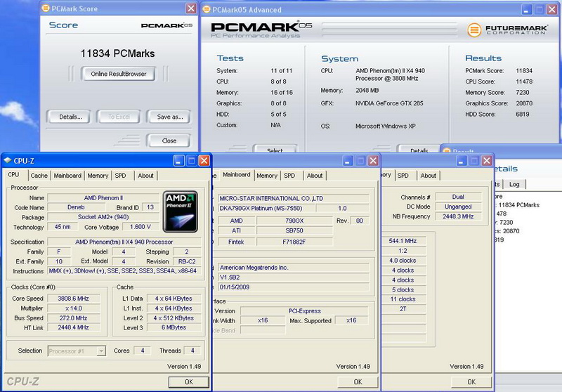
Task: Click the Southbridge model SB750
Action: 294,230
